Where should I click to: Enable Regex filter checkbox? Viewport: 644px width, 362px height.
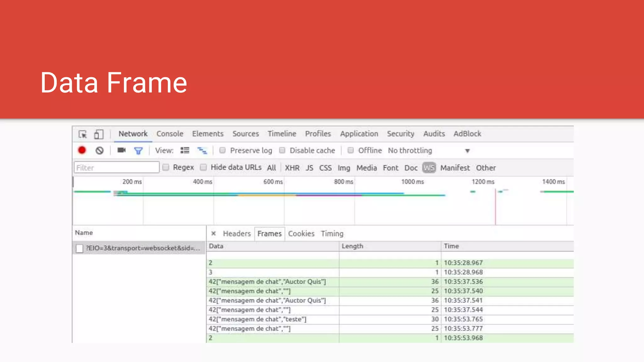(x=166, y=167)
